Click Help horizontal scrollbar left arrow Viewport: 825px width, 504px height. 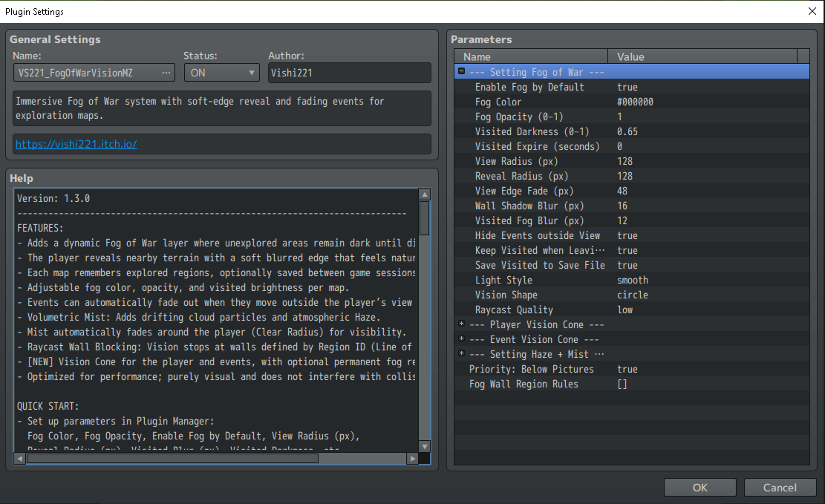click(x=20, y=458)
